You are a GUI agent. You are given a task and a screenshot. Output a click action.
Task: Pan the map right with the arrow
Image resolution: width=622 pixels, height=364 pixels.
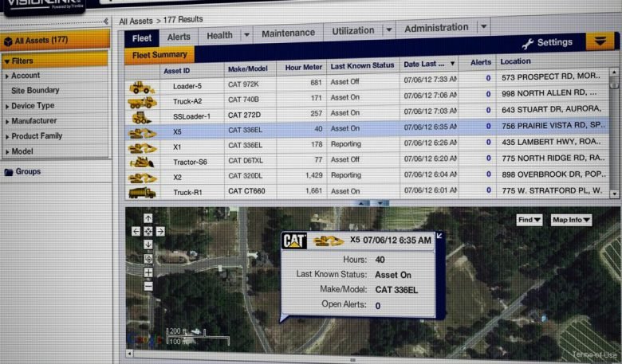160,231
